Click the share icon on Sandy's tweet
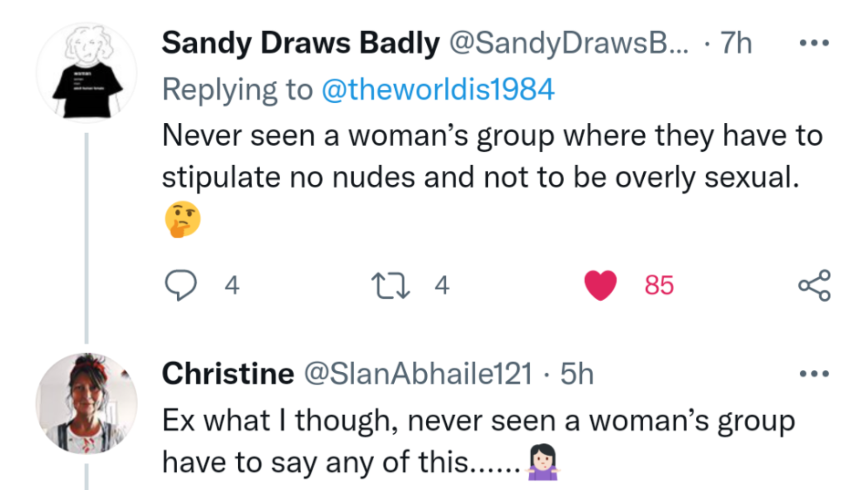868x490 pixels. 814,285
